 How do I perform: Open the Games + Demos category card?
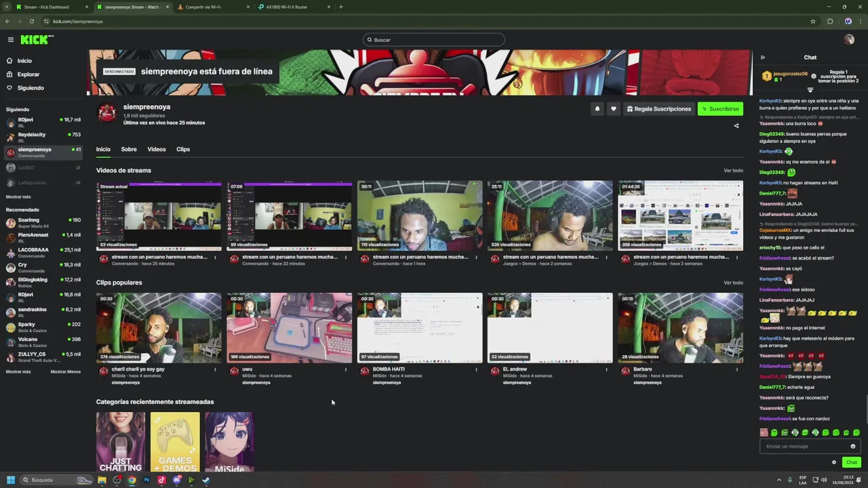click(x=175, y=442)
